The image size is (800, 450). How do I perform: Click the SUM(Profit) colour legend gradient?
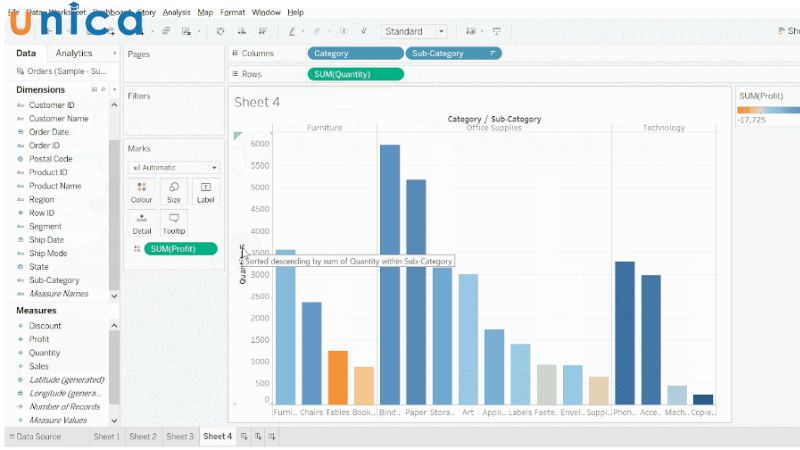click(x=768, y=108)
